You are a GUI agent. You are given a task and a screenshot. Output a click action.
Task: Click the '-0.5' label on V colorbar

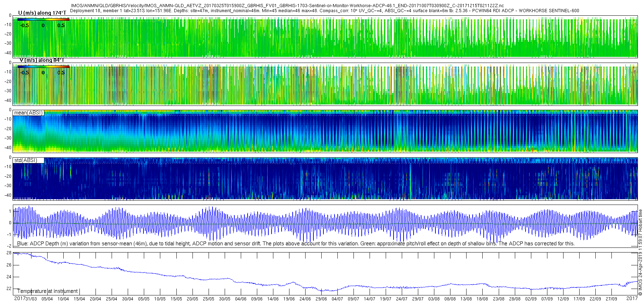pos(24,73)
